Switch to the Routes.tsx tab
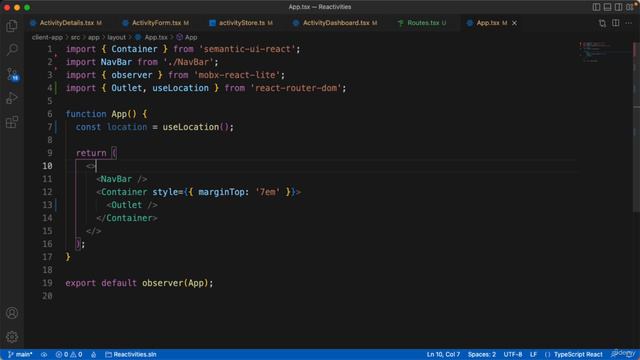Viewport: 640px width, 360px height. click(423, 23)
